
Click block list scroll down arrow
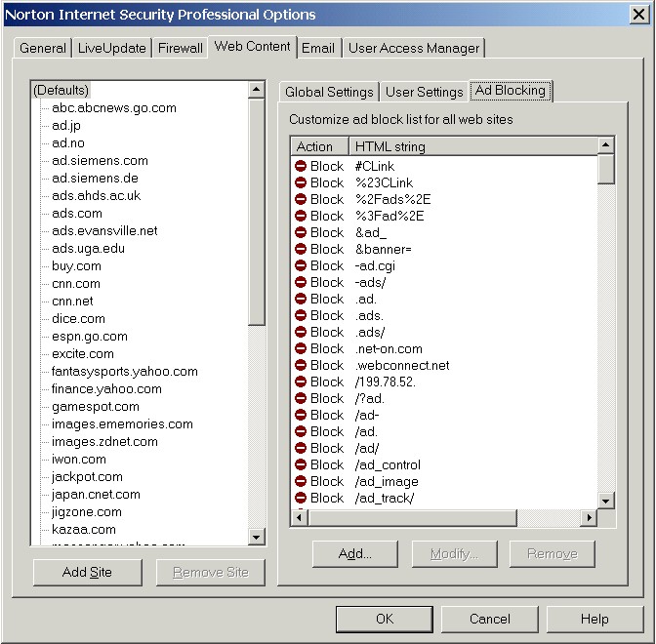coord(605,501)
